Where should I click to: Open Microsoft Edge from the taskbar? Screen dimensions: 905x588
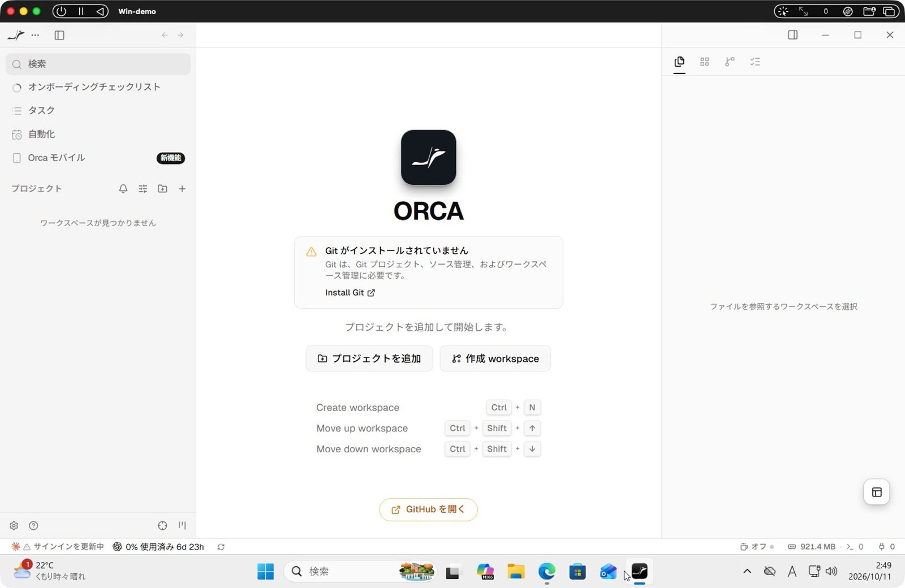click(x=546, y=572)
